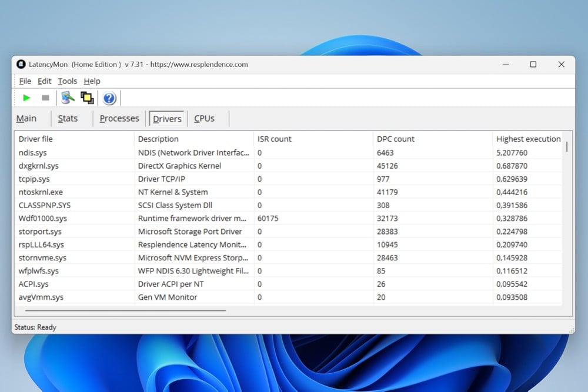Image resolution: width=588 pixels, height=392 pixels.
Task: Open help via blue question icon
Action: [x=109, y=98]
